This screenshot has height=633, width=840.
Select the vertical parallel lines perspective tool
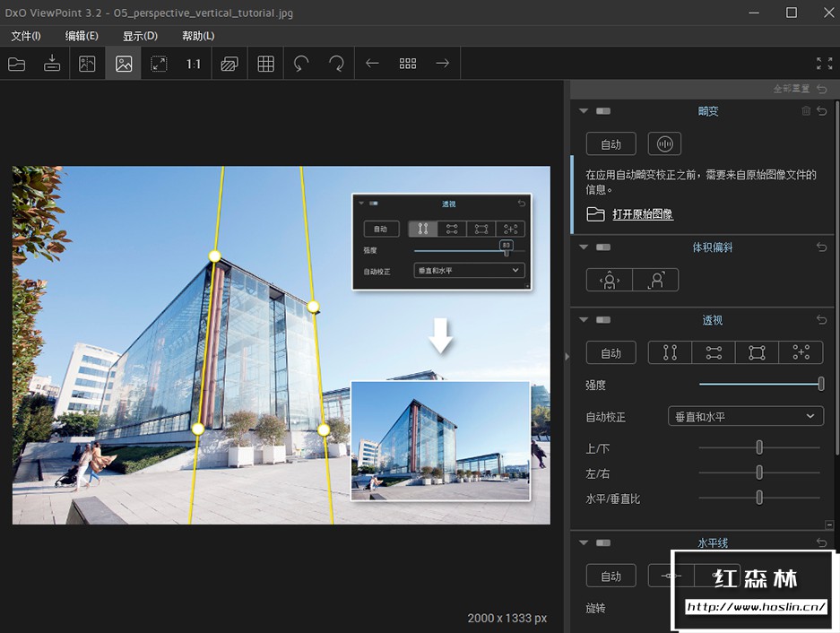point(669,352)
